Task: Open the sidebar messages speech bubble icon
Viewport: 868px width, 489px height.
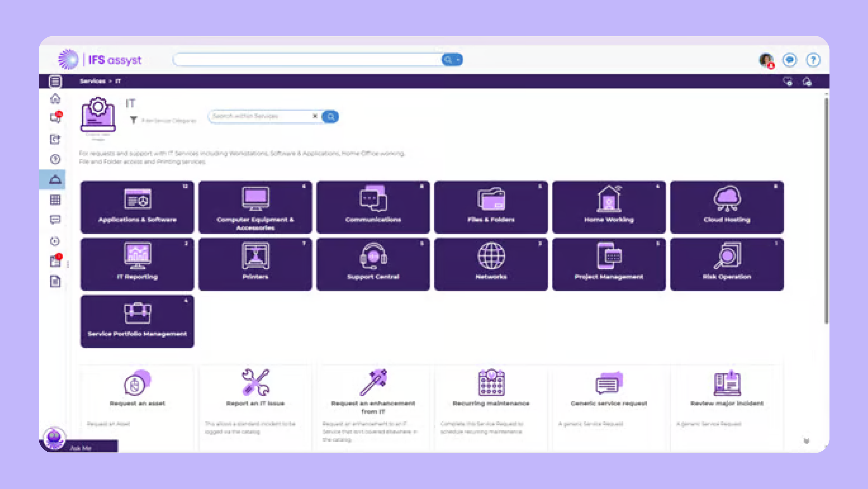Action: click(55, 220)
